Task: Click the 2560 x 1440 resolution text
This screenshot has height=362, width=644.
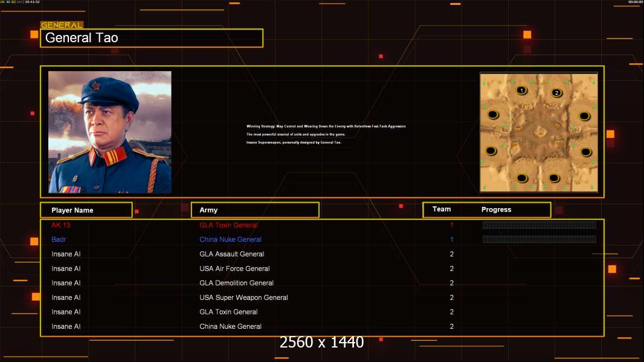Action: pyautogui.click(x=321, y=342)
